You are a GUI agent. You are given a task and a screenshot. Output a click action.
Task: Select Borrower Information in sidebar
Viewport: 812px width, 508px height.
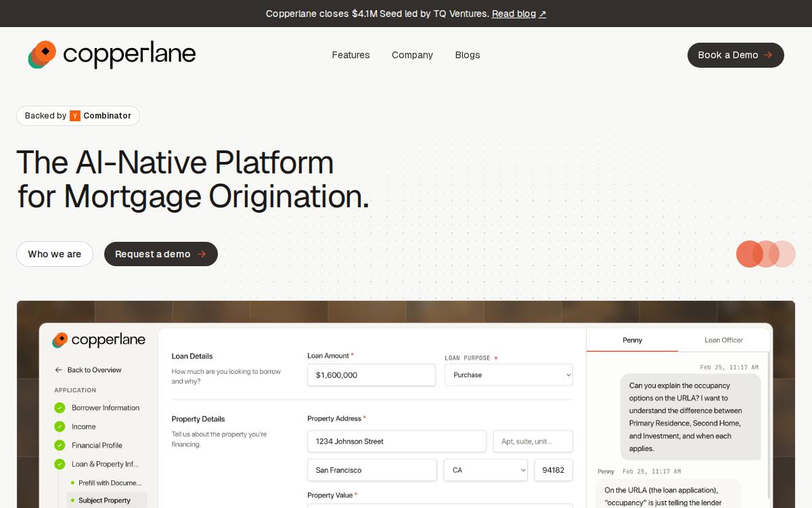tap(106, 408)
